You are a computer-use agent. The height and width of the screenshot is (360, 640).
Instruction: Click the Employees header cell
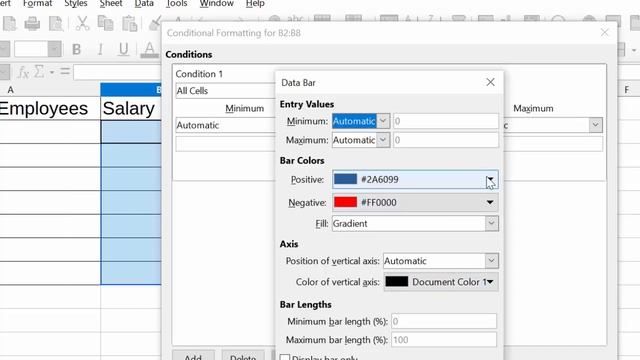coord(50,108)
